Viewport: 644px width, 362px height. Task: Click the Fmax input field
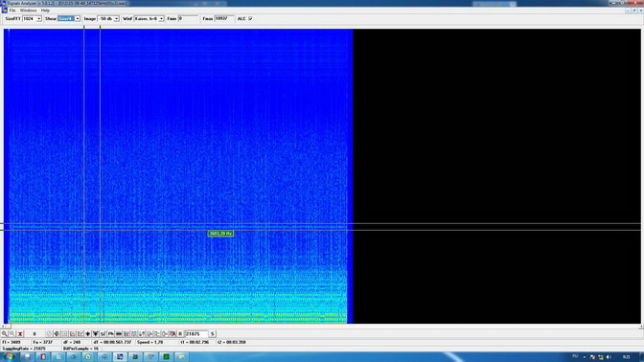click(224, 18)
